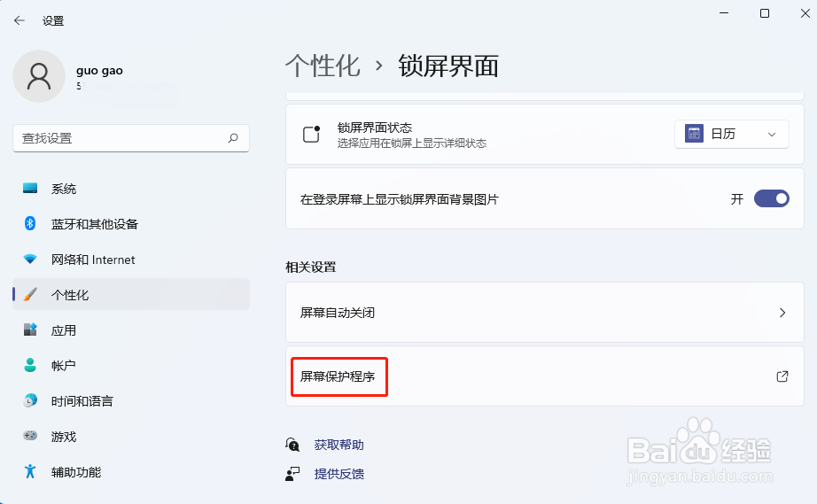The width and height of the screenshot is (817, 504).
Task: Select the Bluetooth icon for 蓝牙和其他设备
Action: click(30, 223)
